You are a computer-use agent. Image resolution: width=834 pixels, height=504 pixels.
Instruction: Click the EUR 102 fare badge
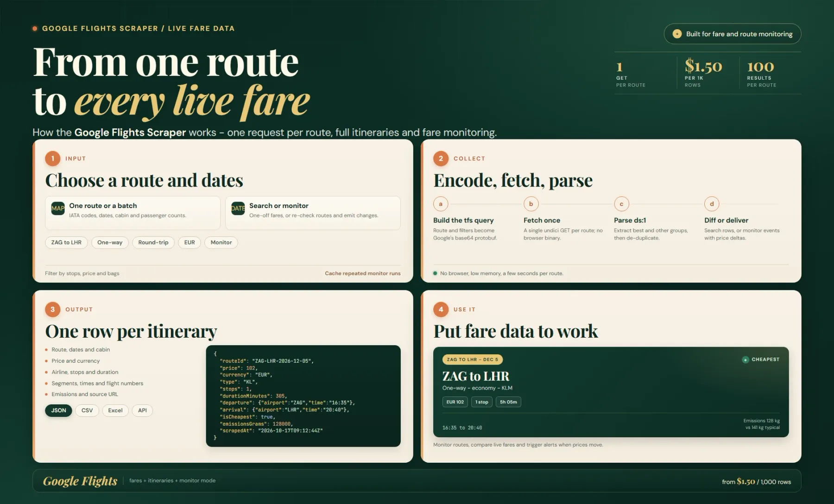pyautogui.click(x=455, y=402)
